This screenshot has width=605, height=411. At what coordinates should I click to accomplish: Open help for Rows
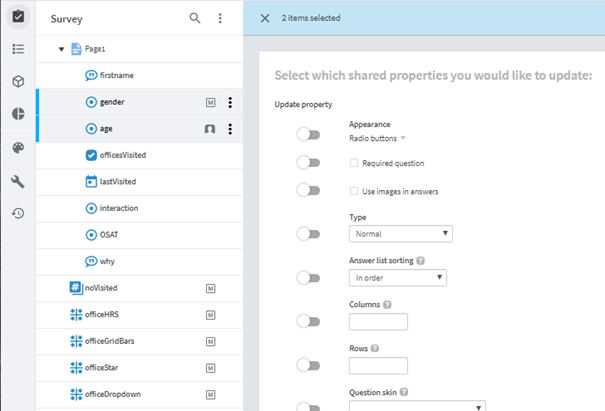(x=375, y=348)
